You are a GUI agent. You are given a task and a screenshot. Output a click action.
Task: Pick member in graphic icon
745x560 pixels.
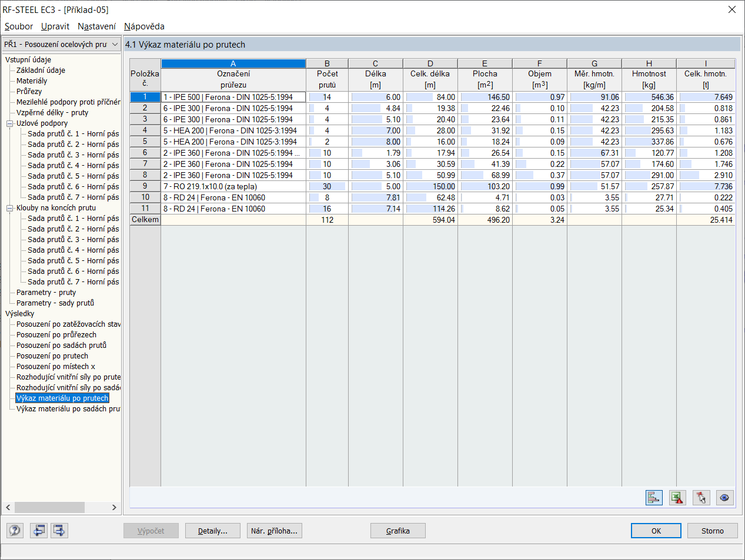click(701, 498)
